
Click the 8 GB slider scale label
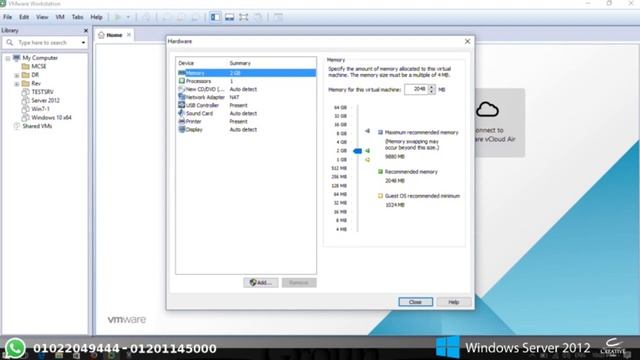[x=341, y=134]
